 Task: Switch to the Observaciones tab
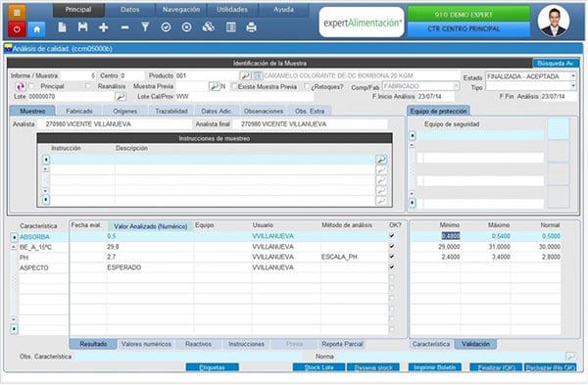tap(264, 111)
